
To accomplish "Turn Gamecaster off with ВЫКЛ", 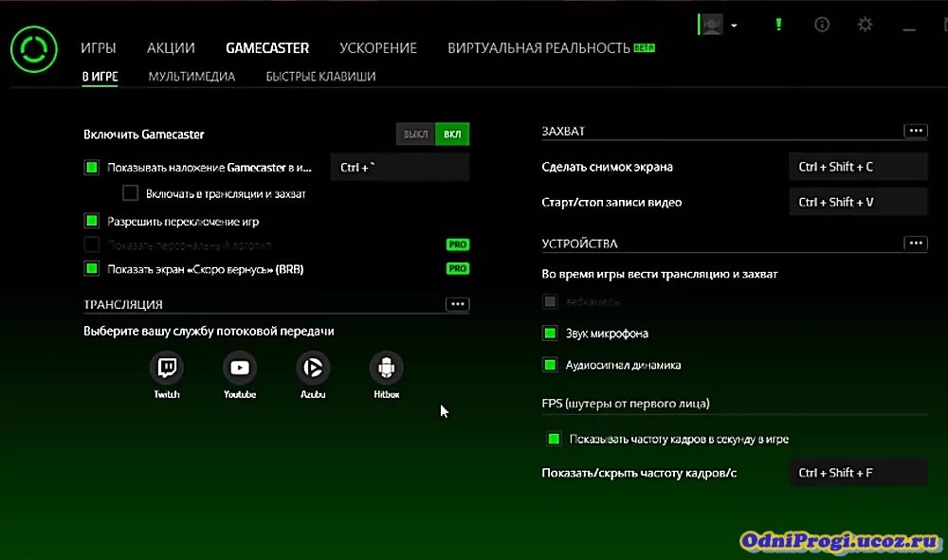I will [x=415, y=135].
